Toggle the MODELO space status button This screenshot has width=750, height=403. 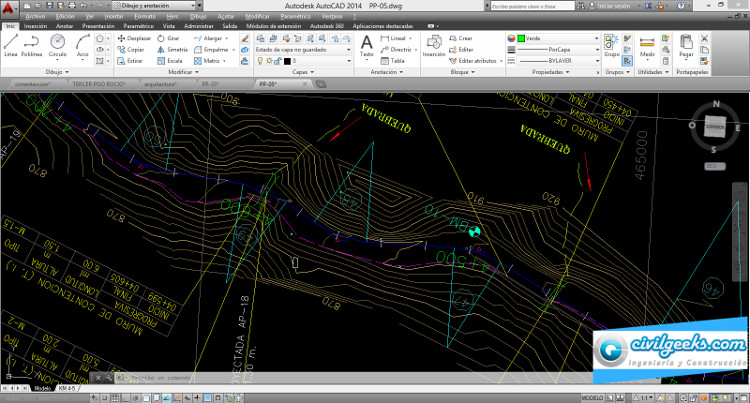590,397
